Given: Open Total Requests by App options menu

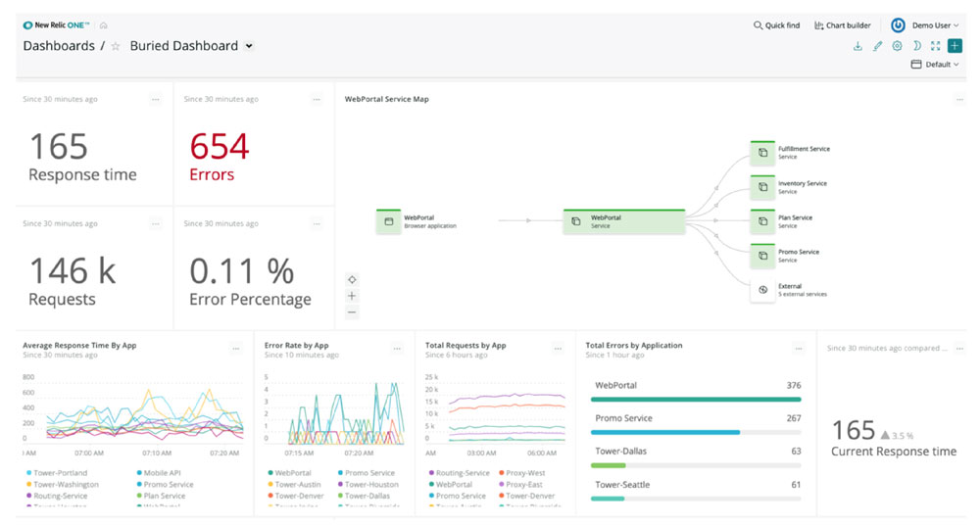Looking at the screenshot, I should (558, 349).
